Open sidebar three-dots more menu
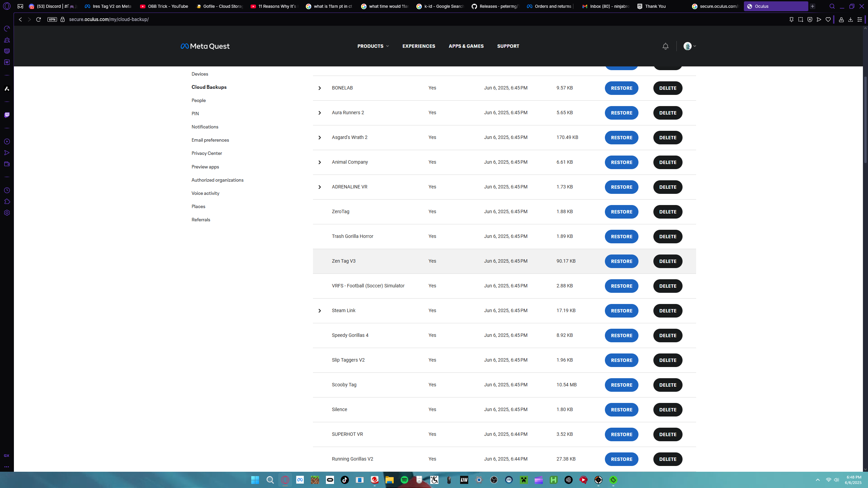This screenshot has height=488, width=868. pyautogui.click(x=6, y=467)
